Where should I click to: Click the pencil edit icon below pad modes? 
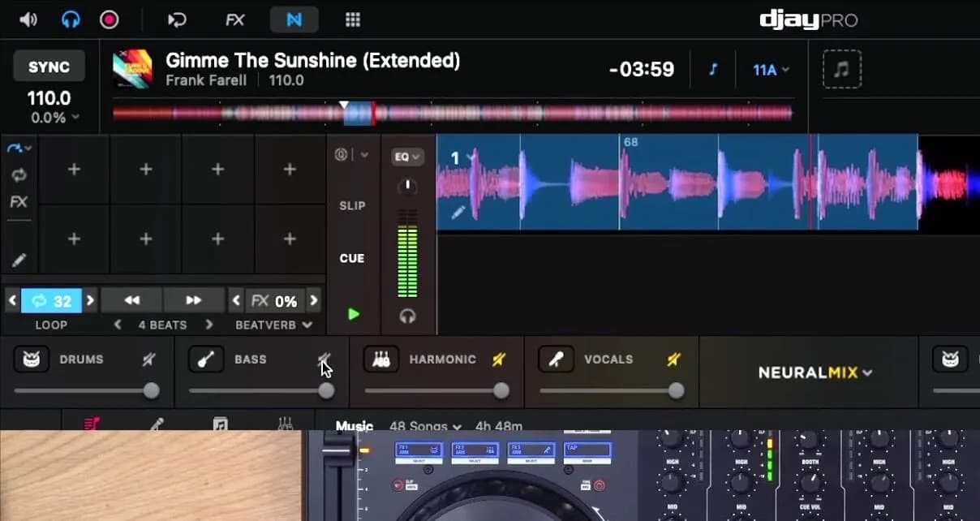coord(18,260)
